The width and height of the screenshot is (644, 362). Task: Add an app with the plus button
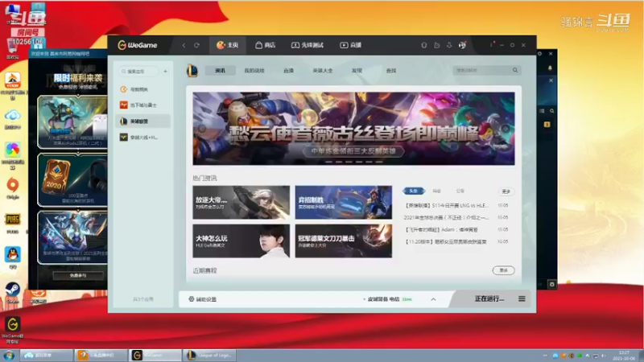(166, 72)
